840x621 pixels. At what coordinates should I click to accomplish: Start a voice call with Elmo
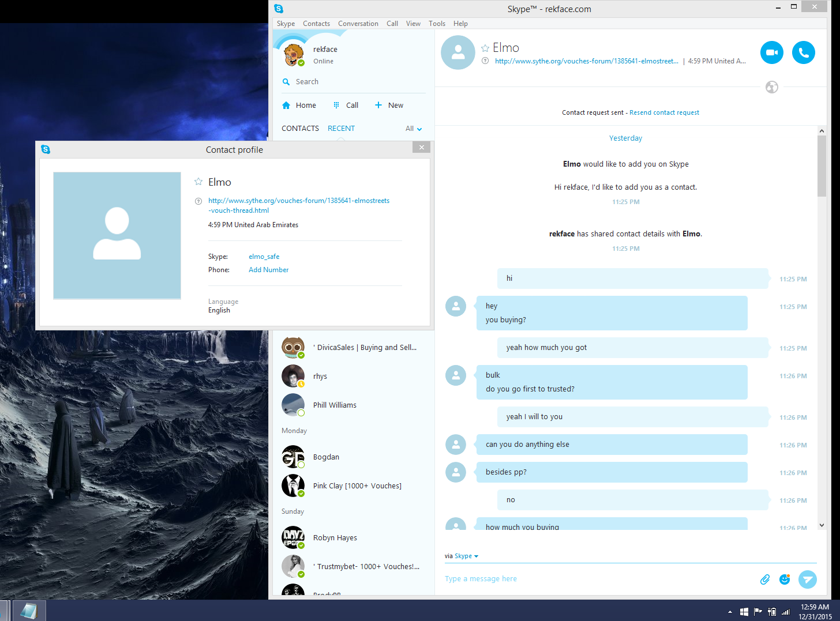click(803, 52)
